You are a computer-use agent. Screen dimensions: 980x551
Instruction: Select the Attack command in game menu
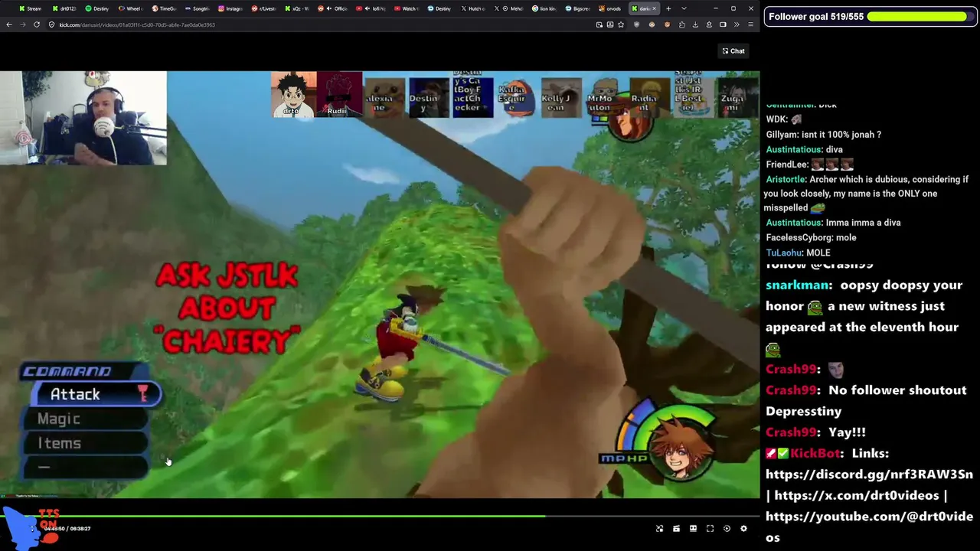pos(96,394)
